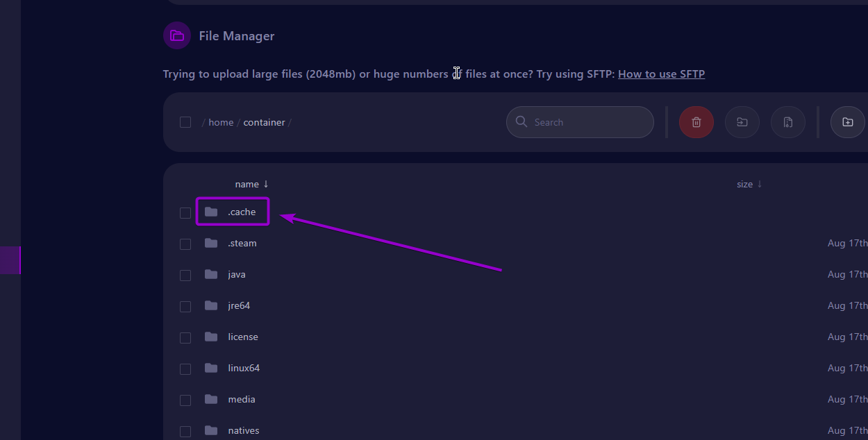The height and width of the screenshot is (440, 868).
Task: Click the Aug 17th date in media row
Action: click(x=848, y=399)
